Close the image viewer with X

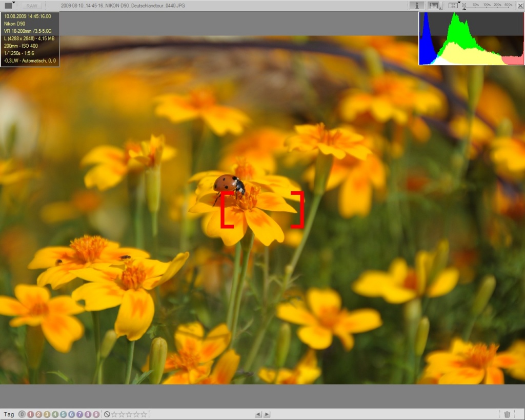[520, 6]
